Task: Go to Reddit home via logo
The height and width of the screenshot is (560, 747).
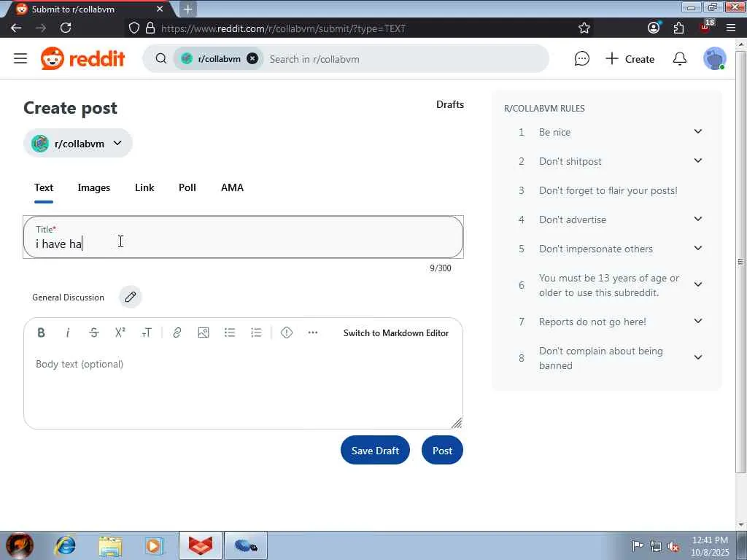Action: 82,58
